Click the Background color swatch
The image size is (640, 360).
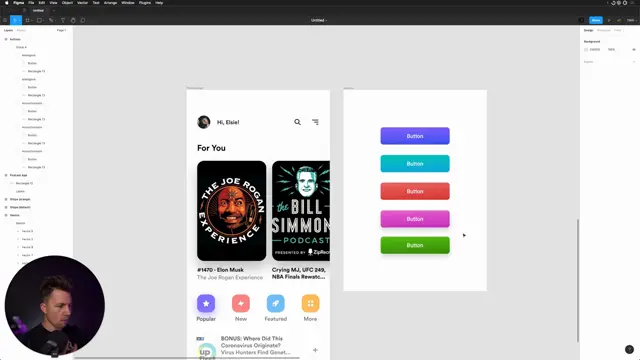tap(586, 49)
